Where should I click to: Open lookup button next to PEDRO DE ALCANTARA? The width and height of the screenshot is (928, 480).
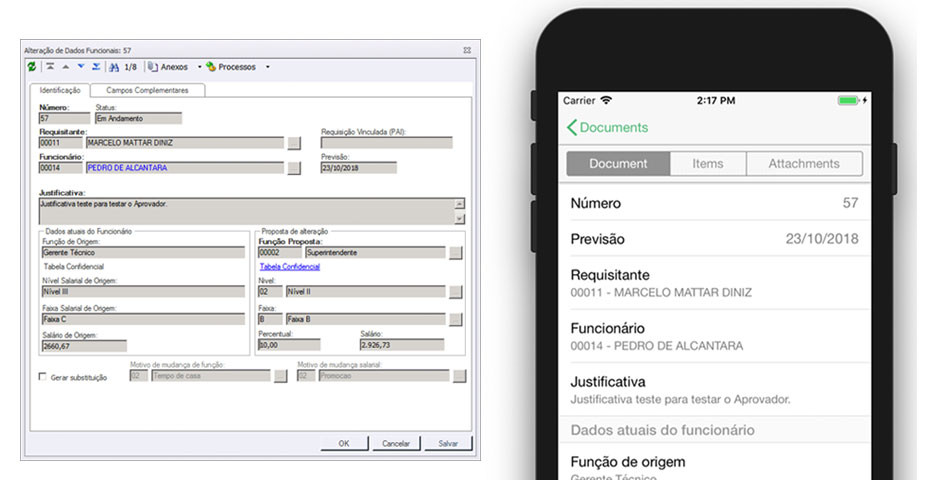[294, 168]
